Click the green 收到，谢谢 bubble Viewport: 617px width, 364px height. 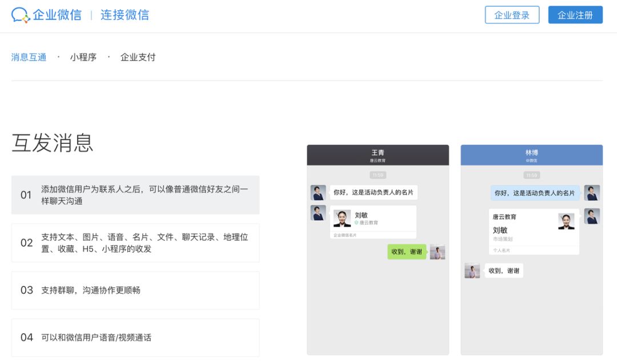407,252
